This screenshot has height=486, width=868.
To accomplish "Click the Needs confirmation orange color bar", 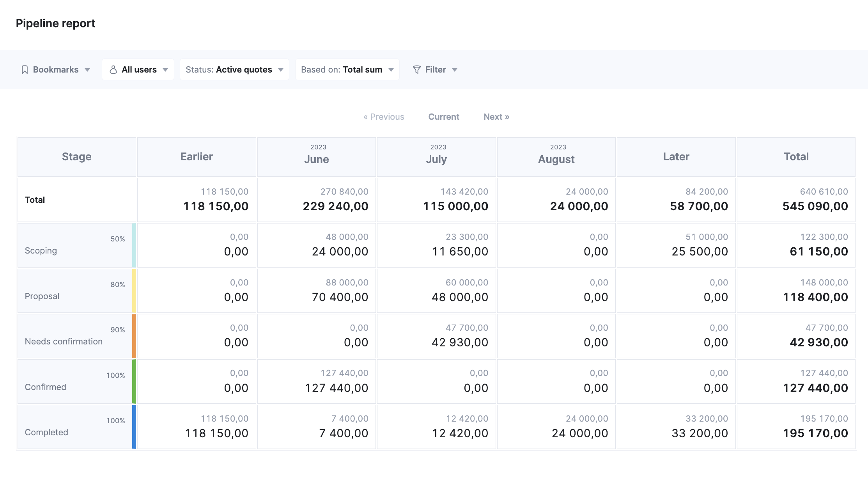I will pos(134,336).
